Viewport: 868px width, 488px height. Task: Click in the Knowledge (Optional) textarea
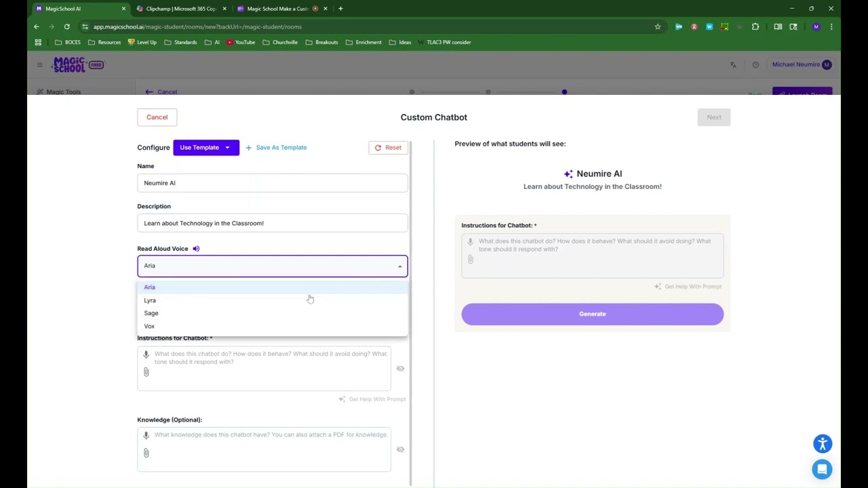tap(264, 449)
